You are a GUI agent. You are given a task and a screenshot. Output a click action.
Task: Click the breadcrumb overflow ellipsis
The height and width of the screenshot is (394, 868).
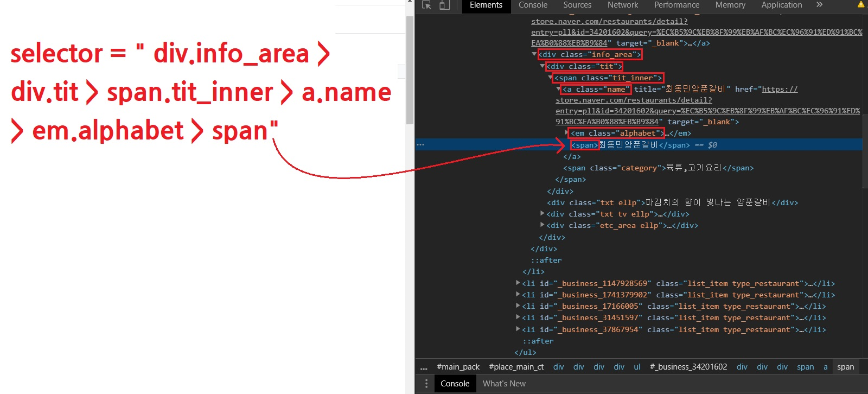424,367
